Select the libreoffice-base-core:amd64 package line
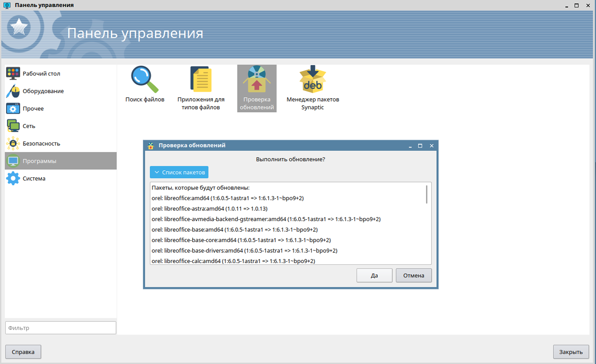The width and height of the screenshot is (596, 364). coord(241,240)
